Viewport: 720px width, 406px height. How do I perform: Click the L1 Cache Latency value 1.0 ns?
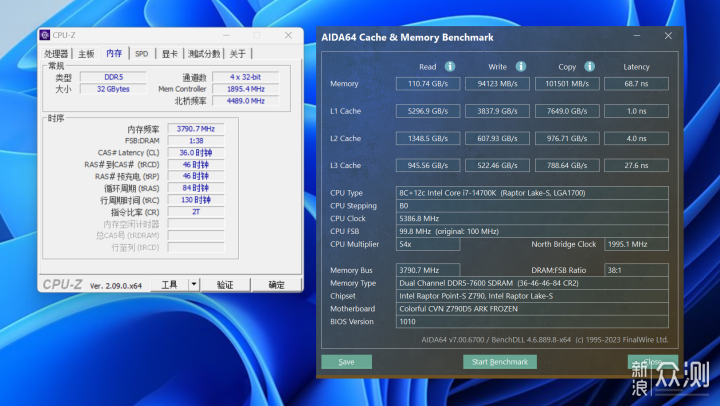coord(636,111)
